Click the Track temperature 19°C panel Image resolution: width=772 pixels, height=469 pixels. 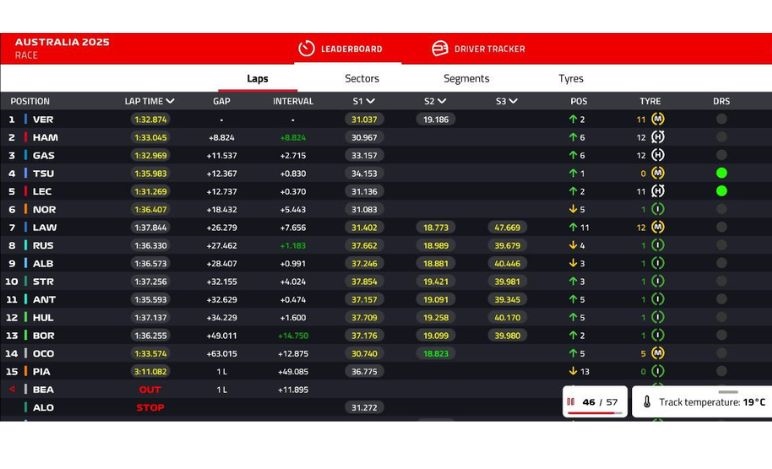click(702, 402)
